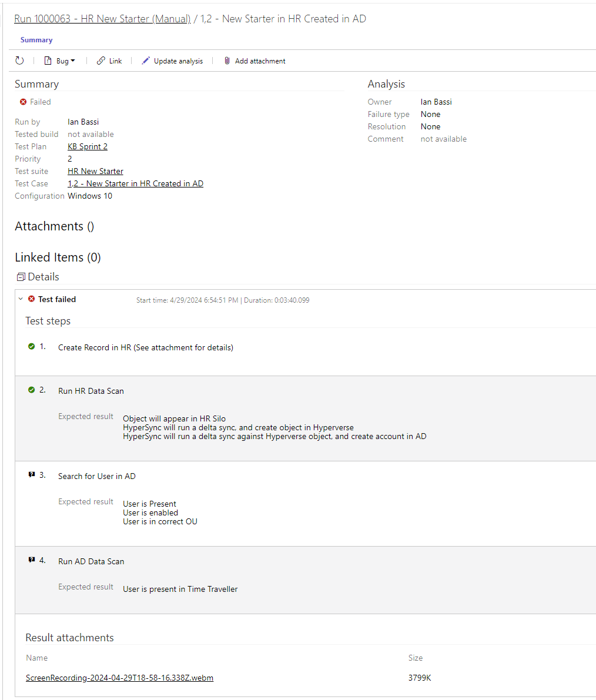Image resolution: width=596 pixels, height=700 pixels.
Task: Open the test case New Starter in HR
Action: (x=135, y=183)
